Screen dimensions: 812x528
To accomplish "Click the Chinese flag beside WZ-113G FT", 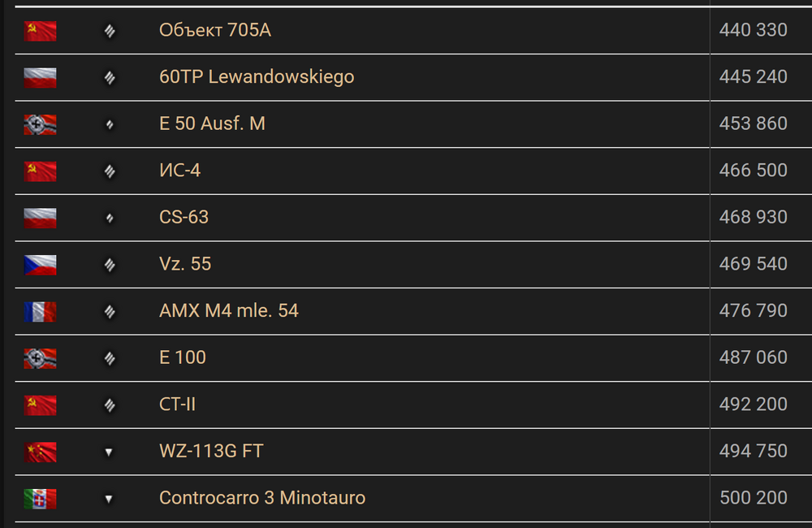I will pyautogui.click(x=40, y=452).
